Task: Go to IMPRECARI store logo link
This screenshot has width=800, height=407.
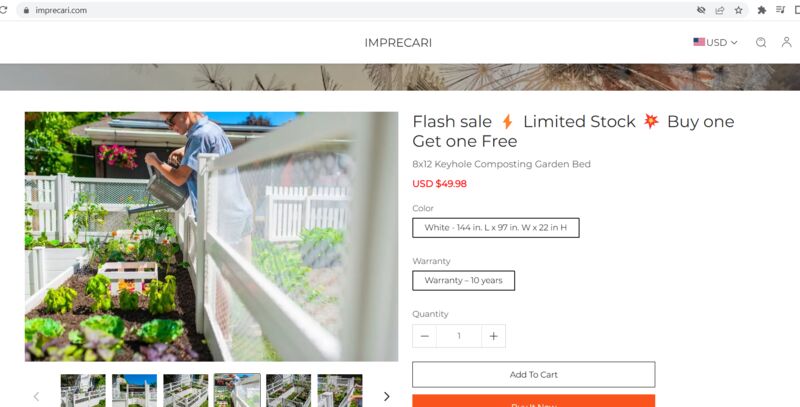Action: [398, 43]
